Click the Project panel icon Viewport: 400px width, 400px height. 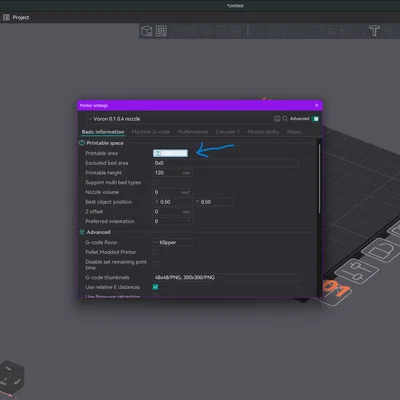coord(6,17)
